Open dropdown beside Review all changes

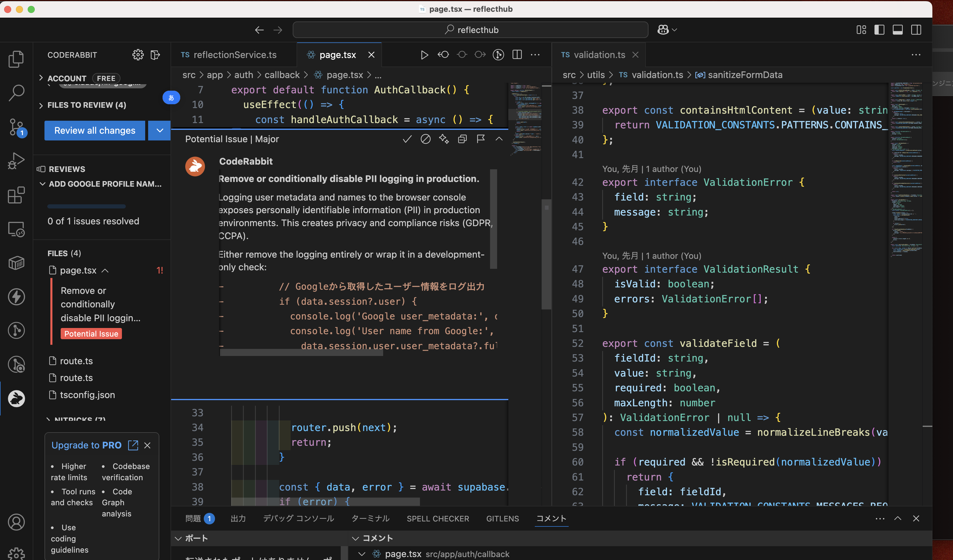point(160,130)
